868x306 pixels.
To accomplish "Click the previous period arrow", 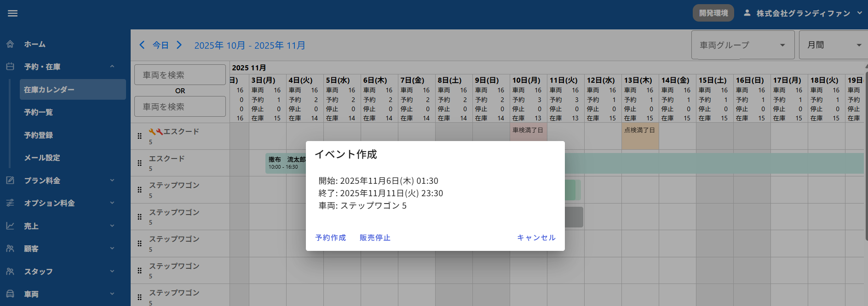I will 142,45.
